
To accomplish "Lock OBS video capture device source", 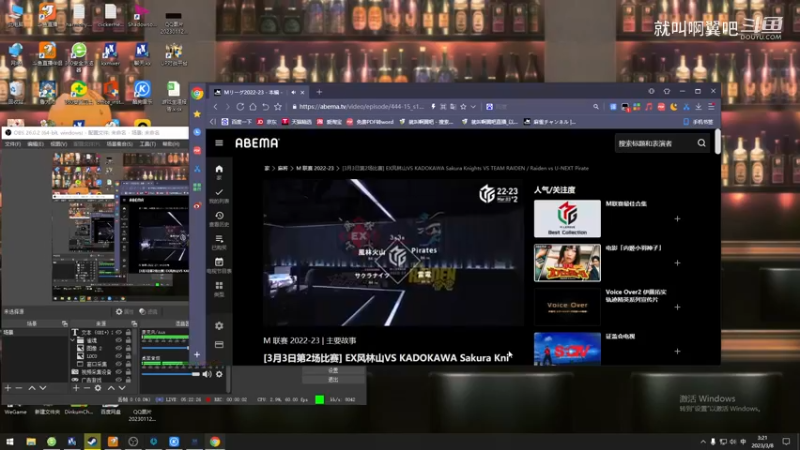I will tap(128, 372).
